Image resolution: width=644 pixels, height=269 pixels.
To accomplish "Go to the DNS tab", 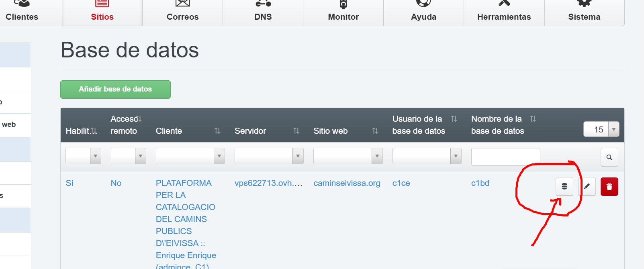I will (263, 13).
